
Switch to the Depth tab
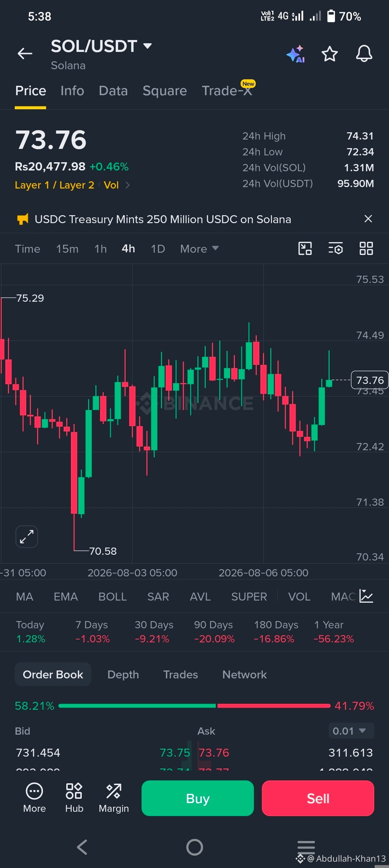123,674
